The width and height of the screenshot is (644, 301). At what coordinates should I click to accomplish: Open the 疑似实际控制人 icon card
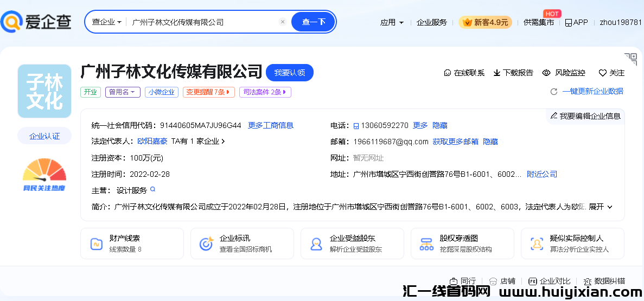[572, 244]
